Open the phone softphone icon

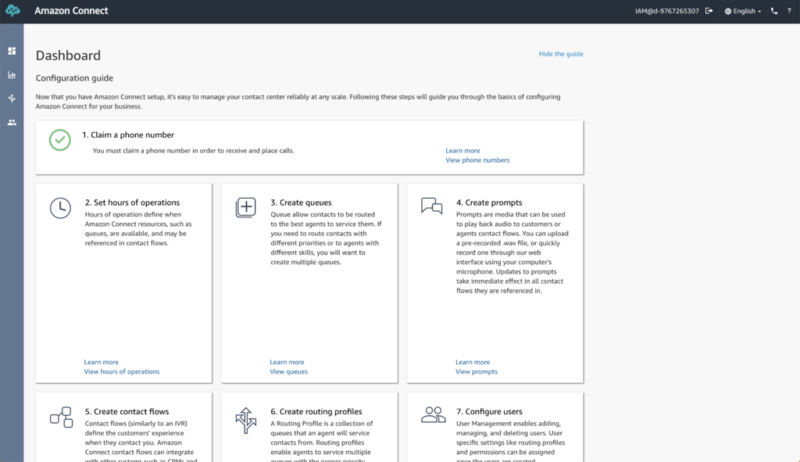point(774,11)
